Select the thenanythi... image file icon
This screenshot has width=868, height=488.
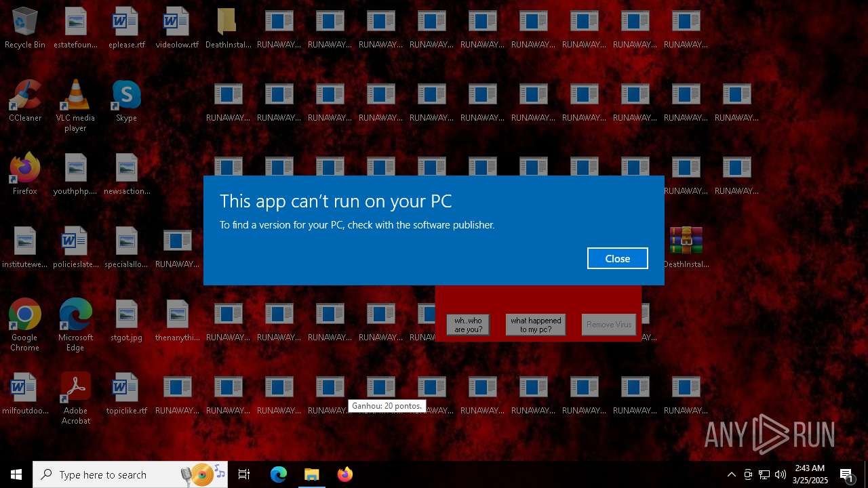(x=177, y=321)
